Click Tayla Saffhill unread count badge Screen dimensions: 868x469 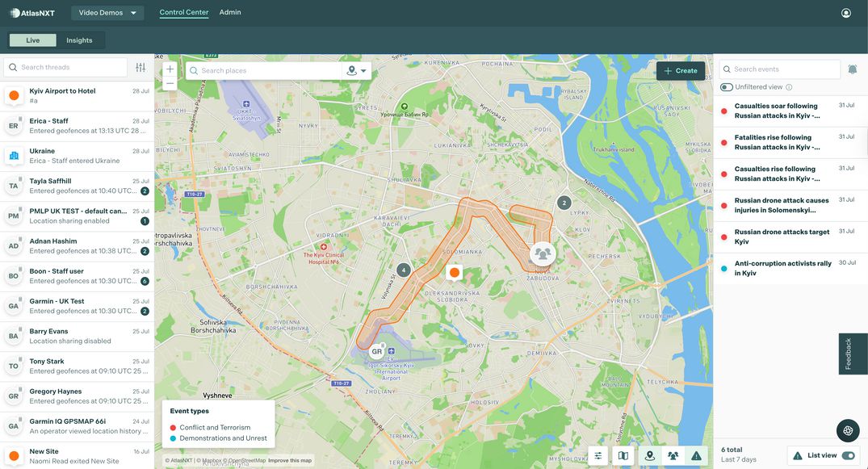[145, 191]
